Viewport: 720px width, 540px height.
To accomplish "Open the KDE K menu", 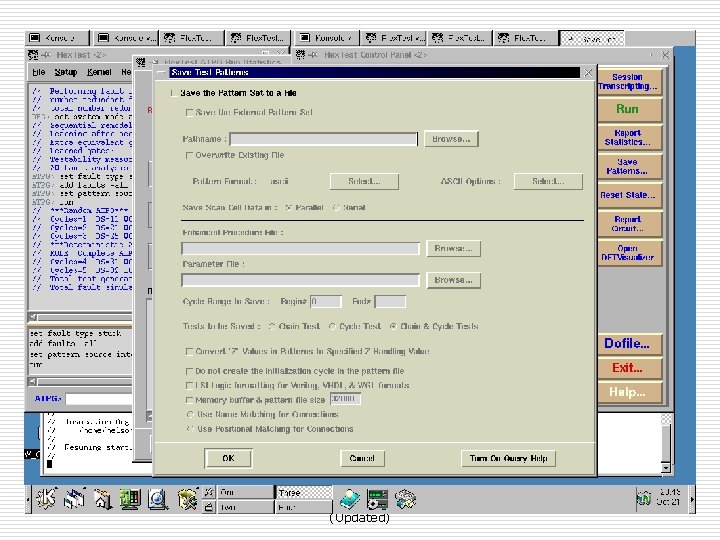I will coord(46,499).
